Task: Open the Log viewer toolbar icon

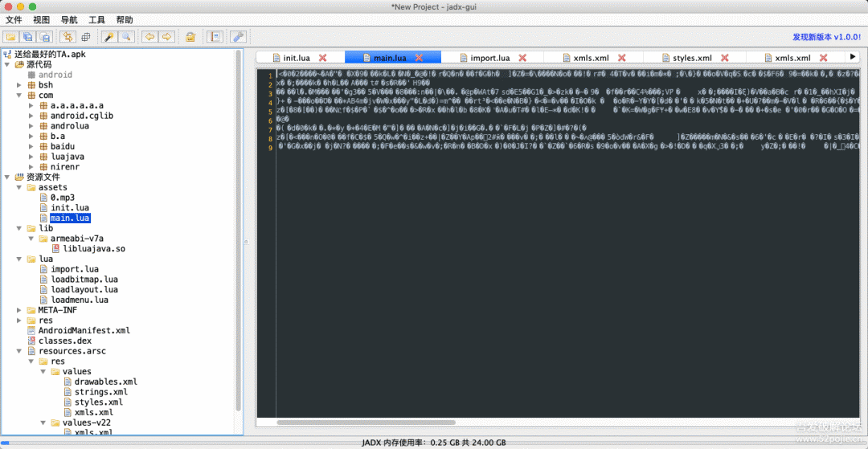Action: [215, 37]
